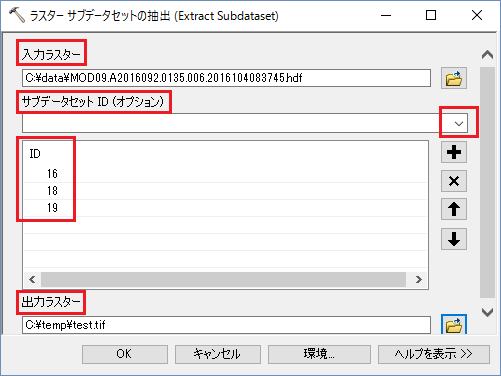This screenshot has height=376, width=501.
Task: Click the ID list horizontal scrollbar thumb
Action: click(x=223, y=279)
